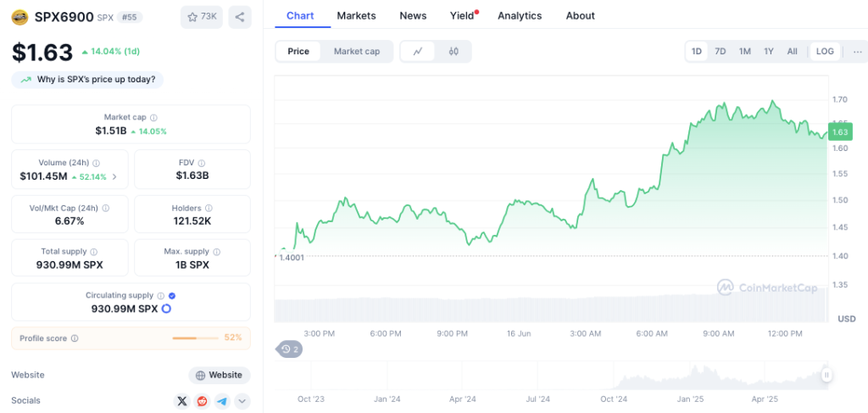
Task: Open the Analytics tab
Action: tap(520, 15)
